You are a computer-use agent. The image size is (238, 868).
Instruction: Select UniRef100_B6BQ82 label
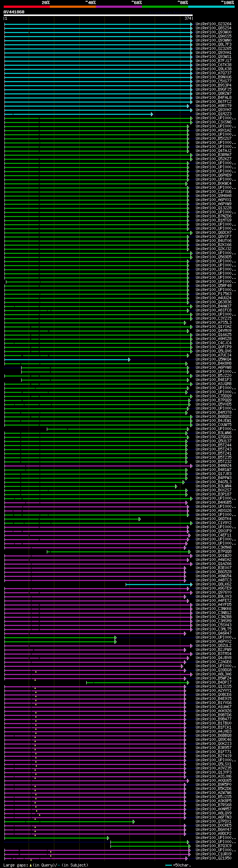coord(213,416)
